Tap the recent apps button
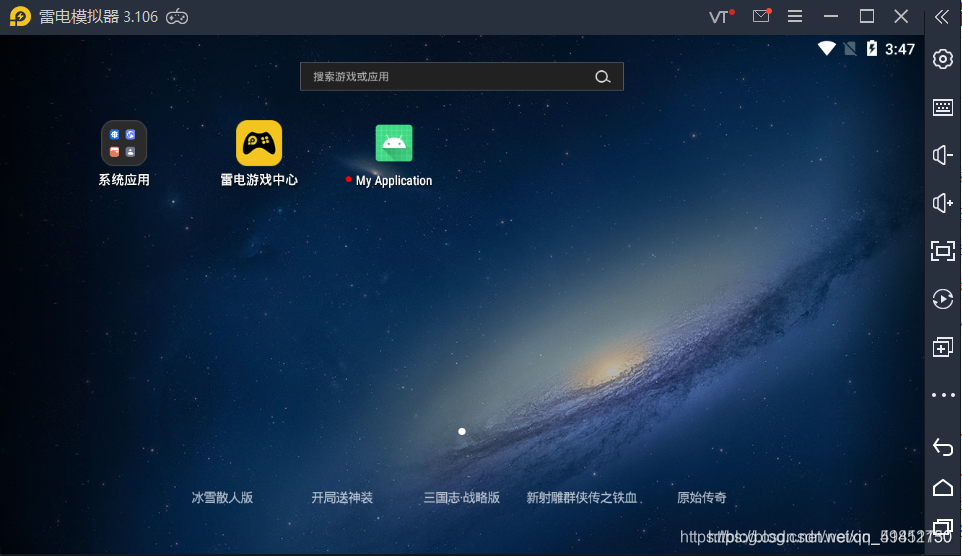The image size is (962, 556). click(x=943, y=527)
